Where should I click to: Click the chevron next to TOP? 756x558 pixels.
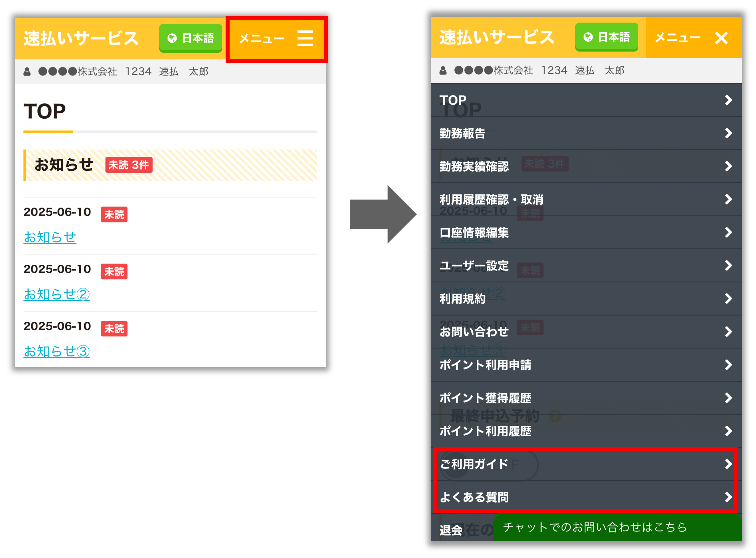coord(728,100)
